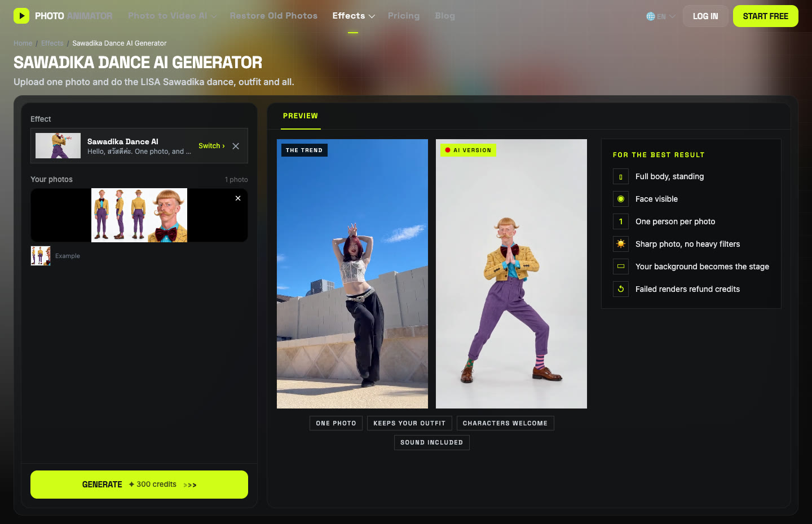The image size is (812, 524).
Task: Open the EN language selector
Action: click(661, 16)
